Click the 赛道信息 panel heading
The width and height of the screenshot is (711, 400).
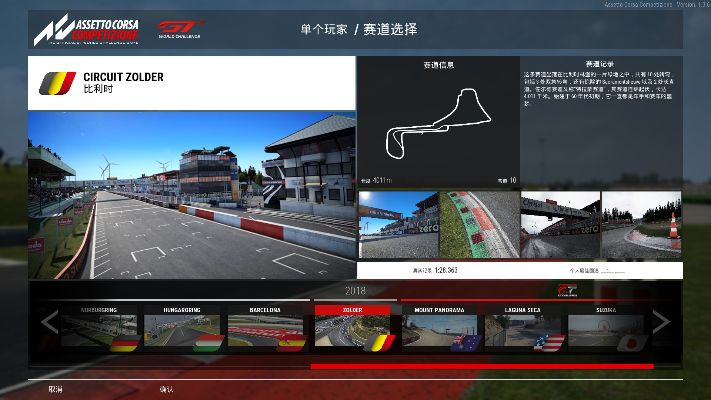coord(438,65)
